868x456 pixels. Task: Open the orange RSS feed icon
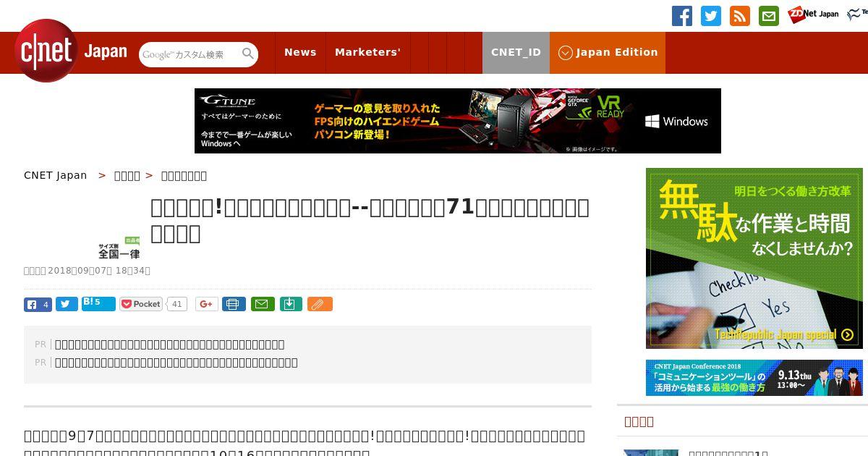tap(740, 16)
